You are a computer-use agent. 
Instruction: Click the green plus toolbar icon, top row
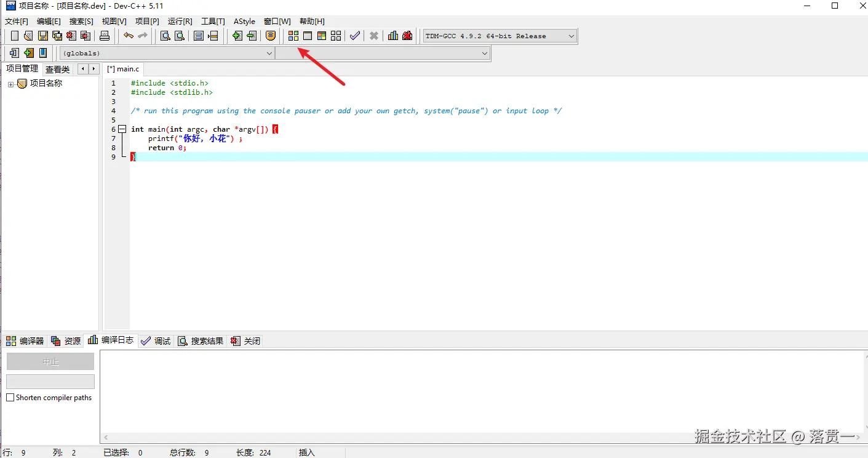tap(237, 36)
